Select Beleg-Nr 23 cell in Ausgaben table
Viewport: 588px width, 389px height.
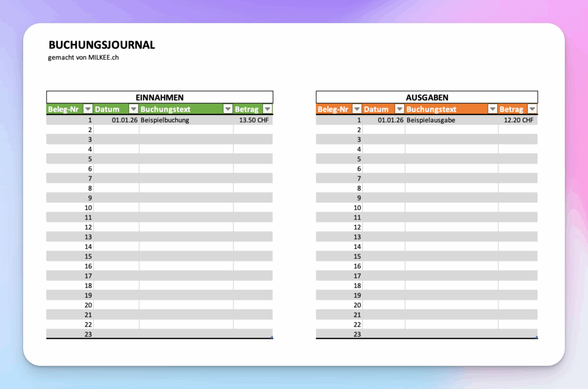click(x=339, y=334)
